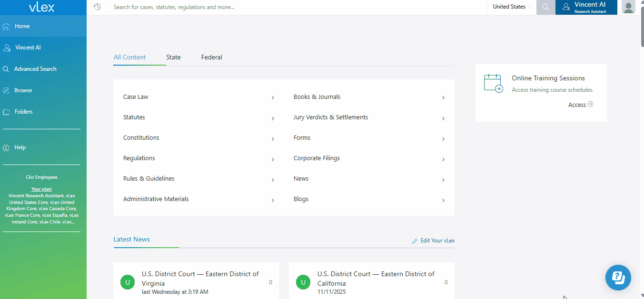The image size is (644, 299).
Task: Open the user profile avatar menu
Action: pos(628,7)
